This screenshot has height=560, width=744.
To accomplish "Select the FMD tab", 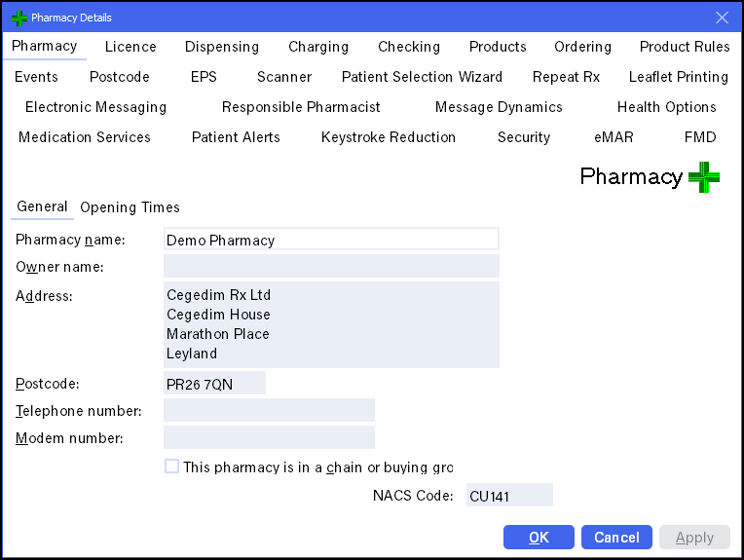I will pyautogui.click(x=700, y=137).
